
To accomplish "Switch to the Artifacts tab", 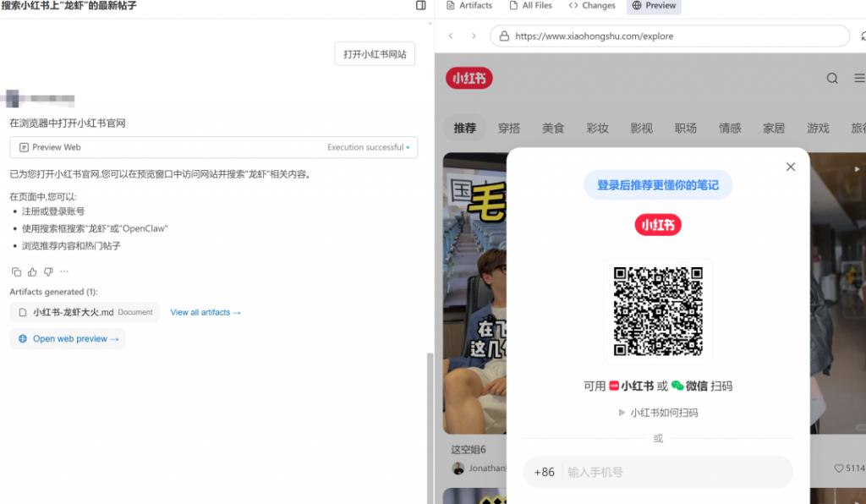I will click(x=469, y=6).
